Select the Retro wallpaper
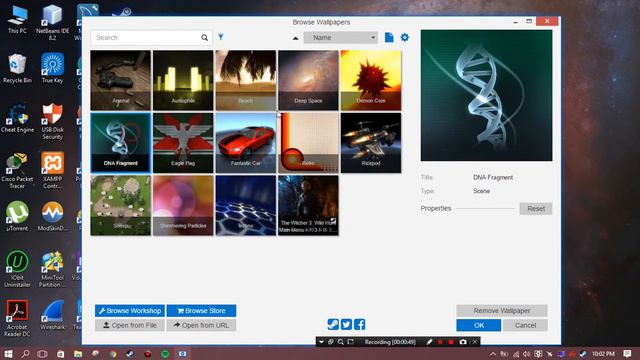The height and width of the screenshot is (360, 640). tap(308, 143)
